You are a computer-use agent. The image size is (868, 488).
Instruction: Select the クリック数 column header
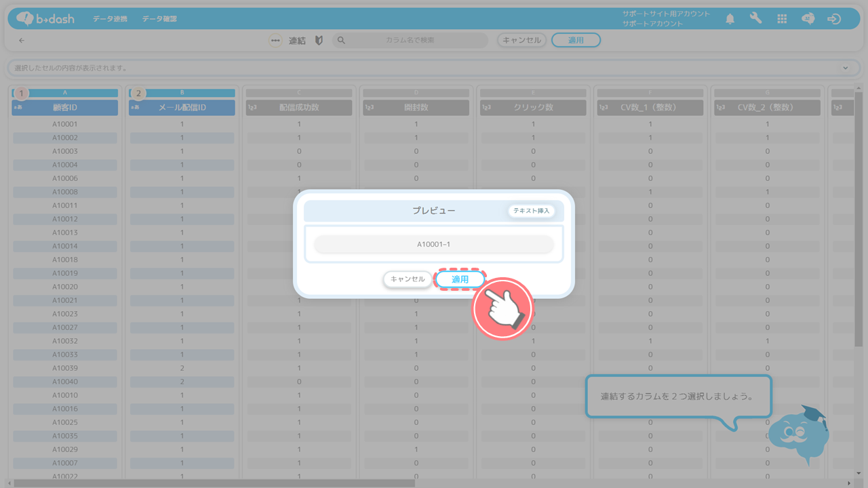(x=533, y=107)
